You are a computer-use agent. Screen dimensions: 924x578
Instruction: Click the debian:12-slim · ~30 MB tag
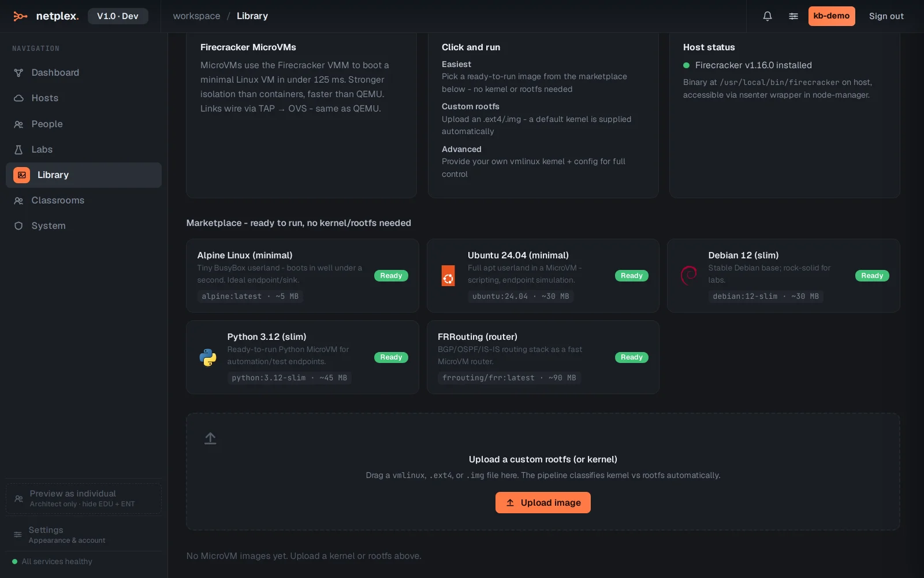pyautogui.click(x=766, y=297)
